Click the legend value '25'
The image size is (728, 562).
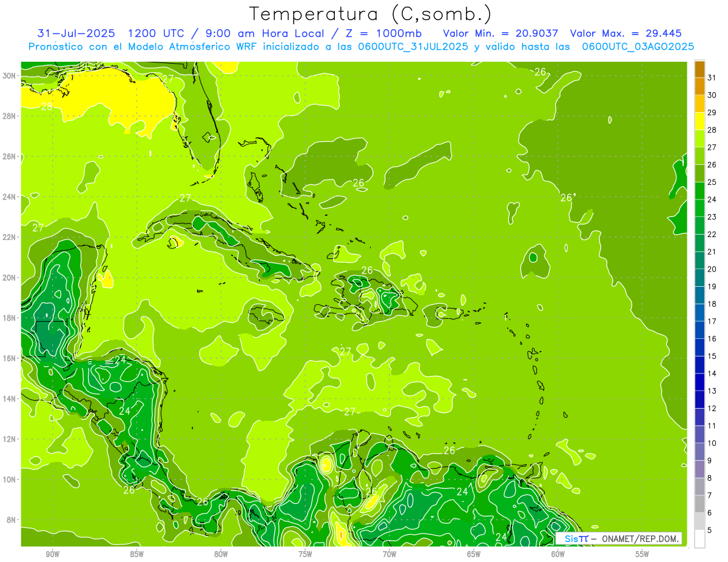(712, 182)
